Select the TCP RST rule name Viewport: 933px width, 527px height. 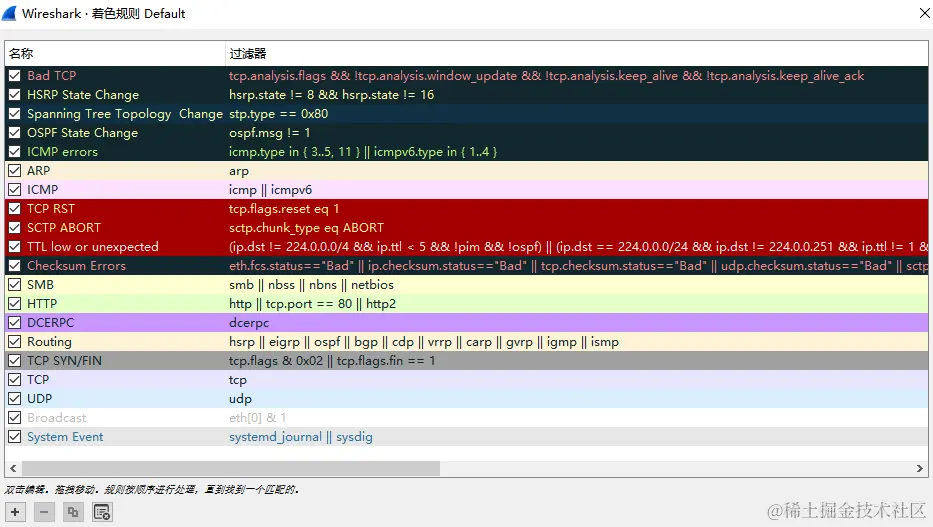point(51,209)
